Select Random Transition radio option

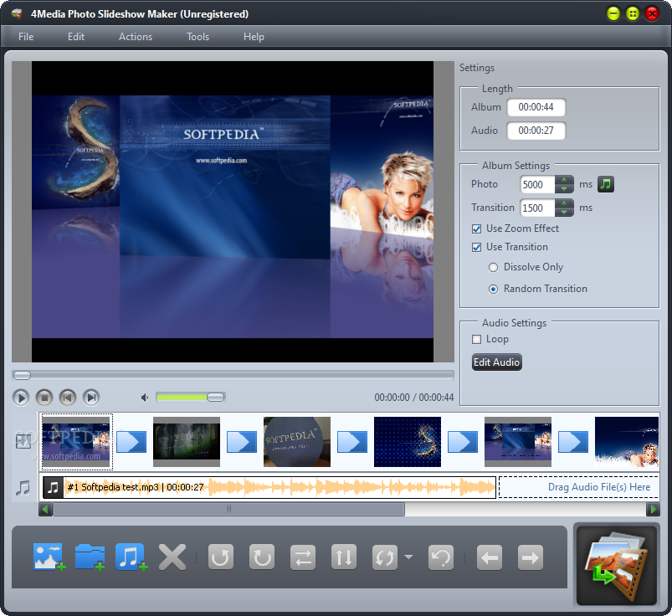(x=493, y=290)
